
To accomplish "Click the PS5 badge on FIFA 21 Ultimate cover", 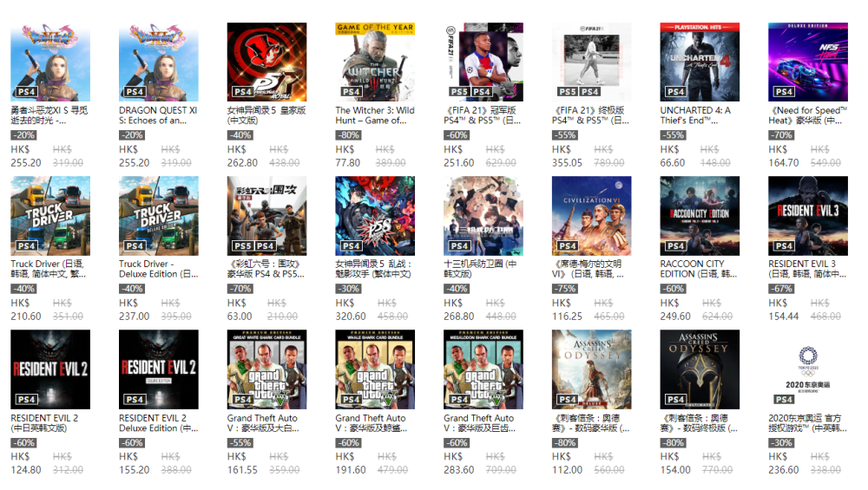I will click(567, 92).
